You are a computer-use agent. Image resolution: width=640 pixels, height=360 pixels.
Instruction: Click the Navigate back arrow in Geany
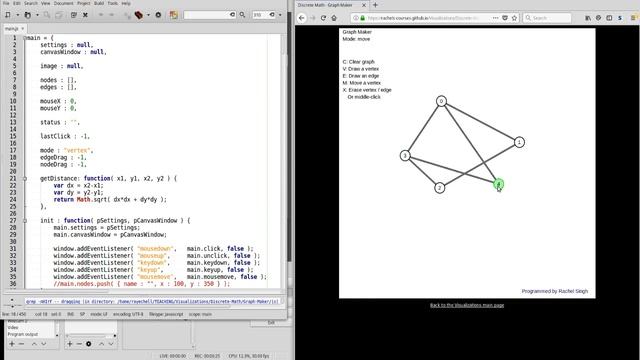(x=100, y=15)
